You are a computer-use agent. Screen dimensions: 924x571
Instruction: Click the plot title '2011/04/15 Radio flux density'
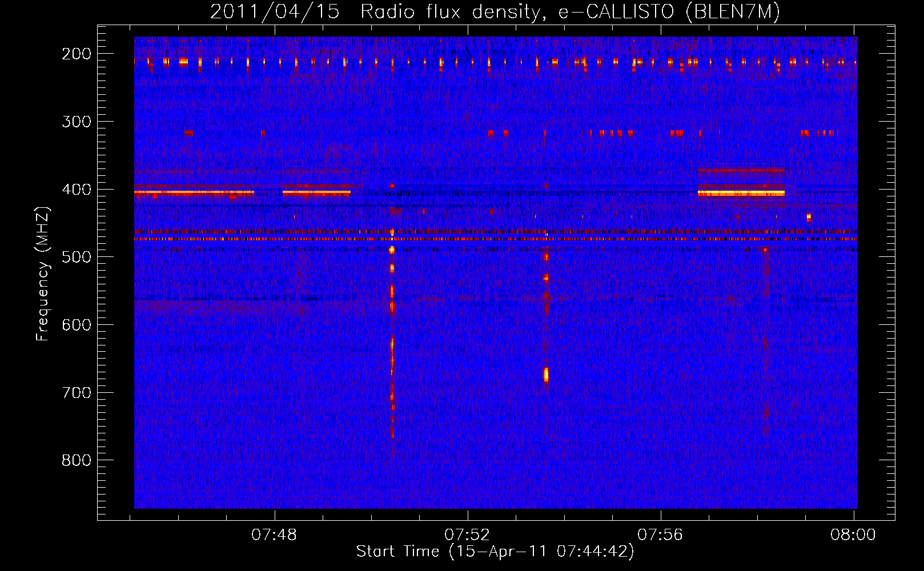point(495,12)
